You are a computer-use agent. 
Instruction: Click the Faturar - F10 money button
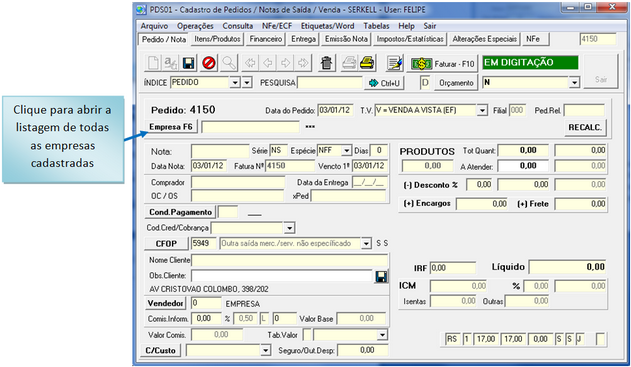tap(442, 64)
